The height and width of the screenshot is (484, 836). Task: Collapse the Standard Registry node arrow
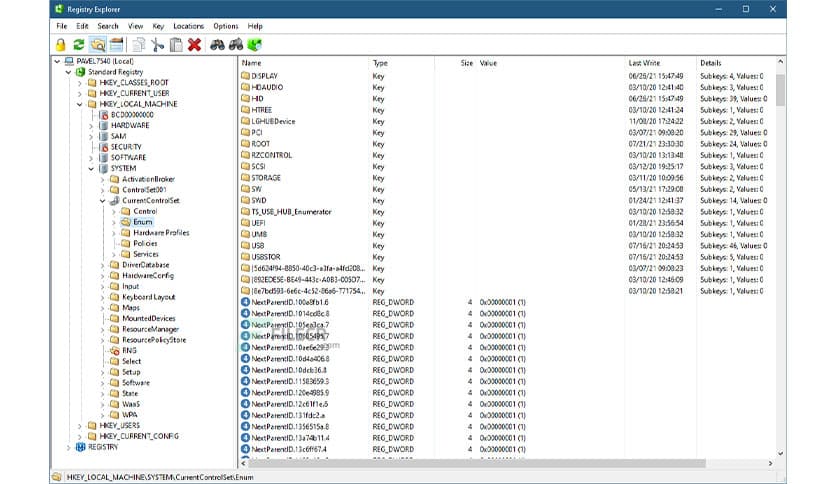coord(68,72)
